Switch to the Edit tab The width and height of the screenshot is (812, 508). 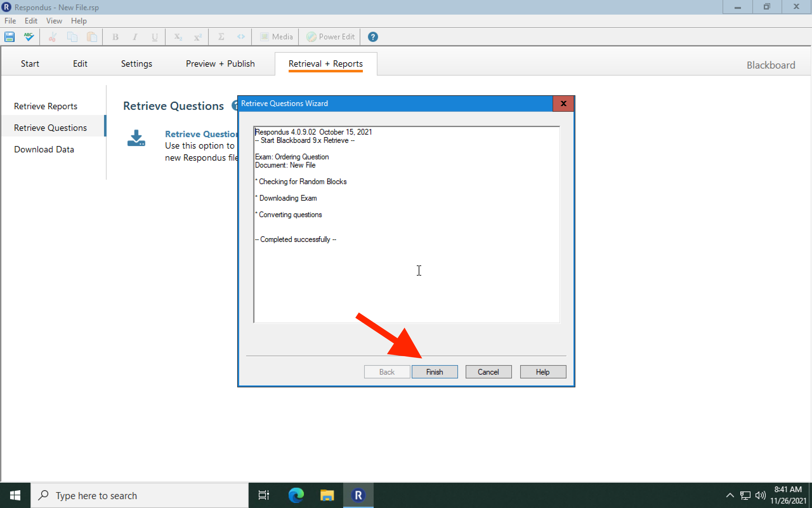pos(80,63)
